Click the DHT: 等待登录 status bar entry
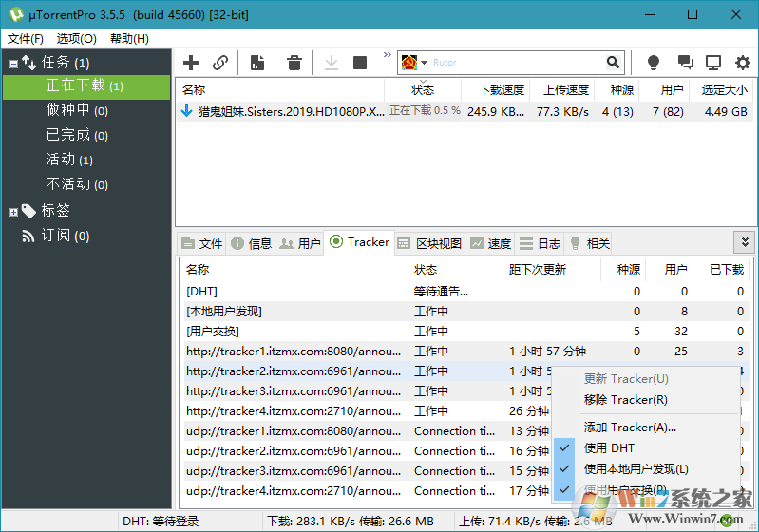759x532 pixels. point(161,522)
